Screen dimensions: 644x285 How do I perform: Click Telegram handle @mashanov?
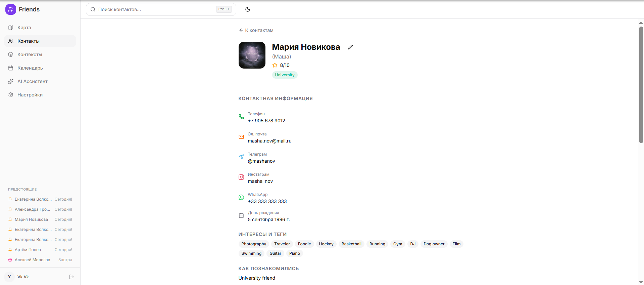coord(261,161)
